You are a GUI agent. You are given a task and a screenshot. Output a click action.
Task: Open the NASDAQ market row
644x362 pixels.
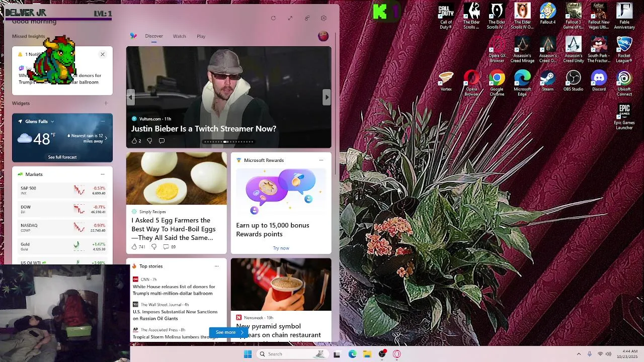coord(62,228)
